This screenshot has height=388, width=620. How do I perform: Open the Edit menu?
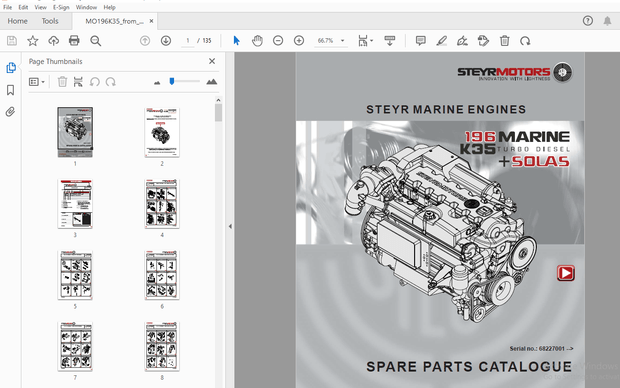click(x=23, y=7)
